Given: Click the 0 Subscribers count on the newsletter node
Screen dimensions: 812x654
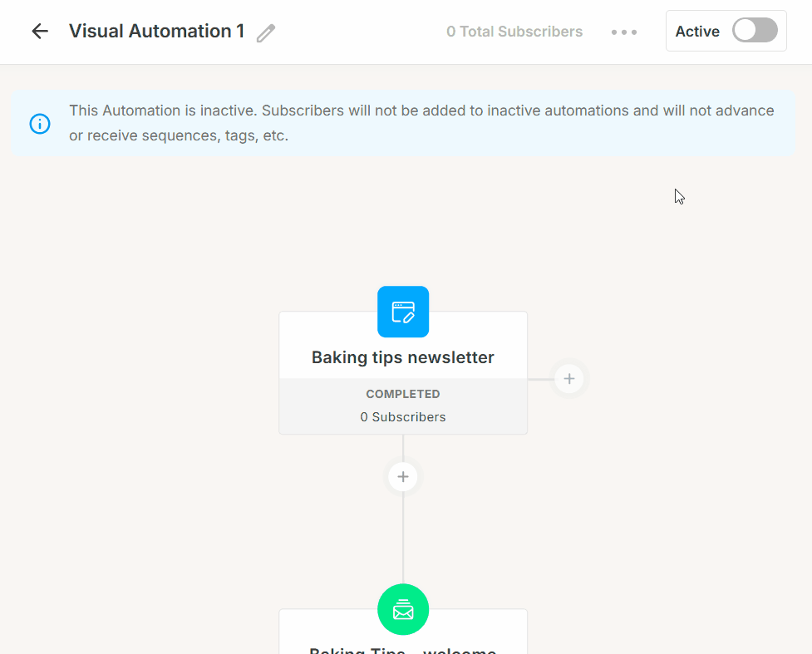Looking at the screenshot, I should 403,416.
